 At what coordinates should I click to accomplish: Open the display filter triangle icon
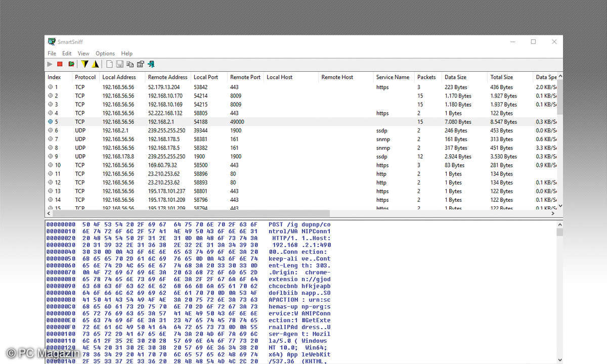(x=95, y=64)
